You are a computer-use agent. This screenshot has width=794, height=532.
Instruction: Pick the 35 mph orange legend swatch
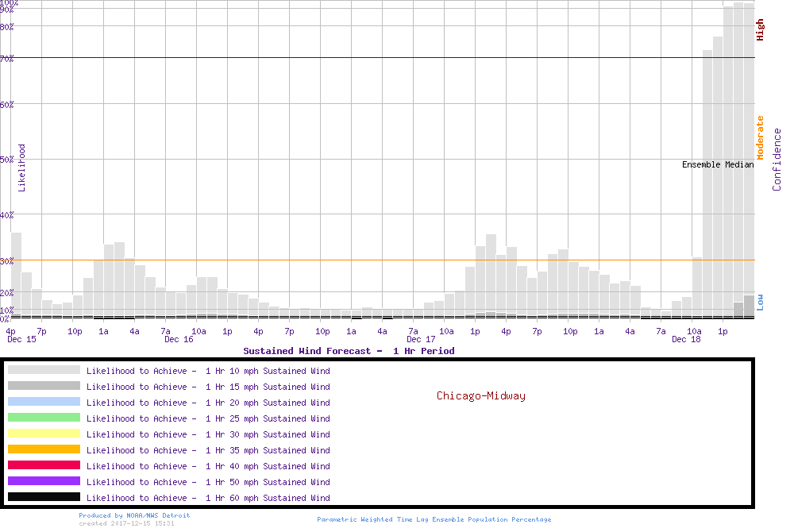(x=44, y=449)
